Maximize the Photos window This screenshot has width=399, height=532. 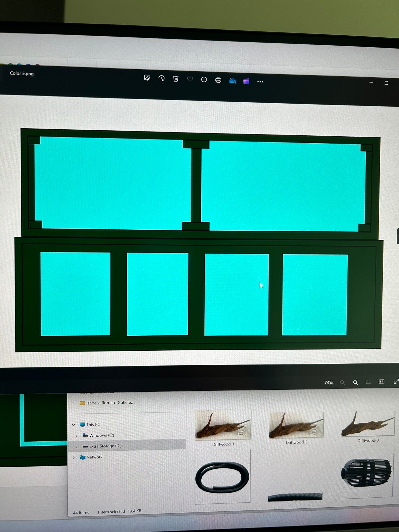(x=386, y=83)
